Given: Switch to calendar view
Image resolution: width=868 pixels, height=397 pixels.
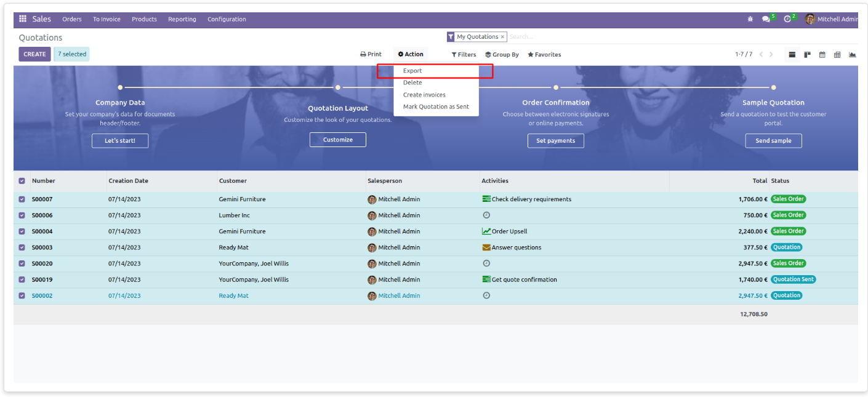Looking at the screenshot, I should pos(822,55).
